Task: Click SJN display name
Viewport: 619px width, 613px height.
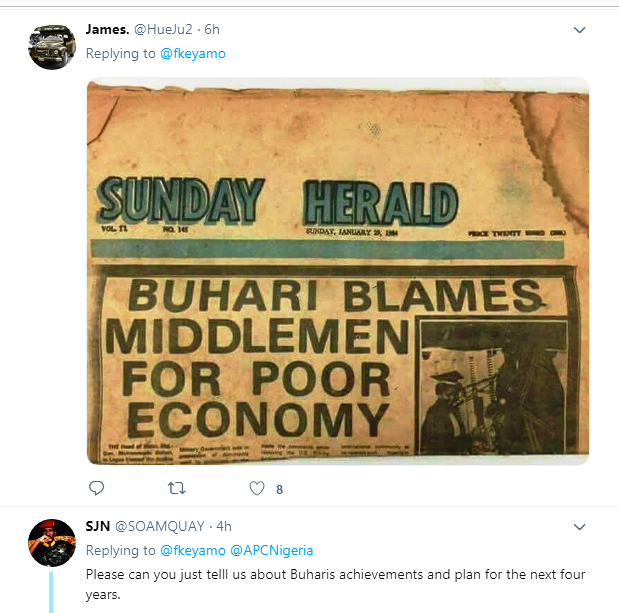Action: pos(97,527)
